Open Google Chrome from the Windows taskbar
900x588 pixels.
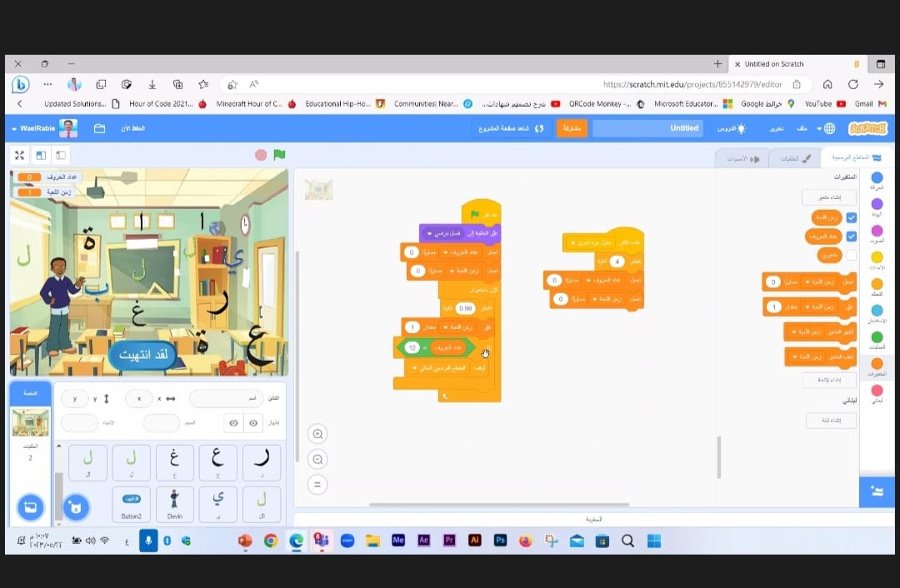point(270,541)
